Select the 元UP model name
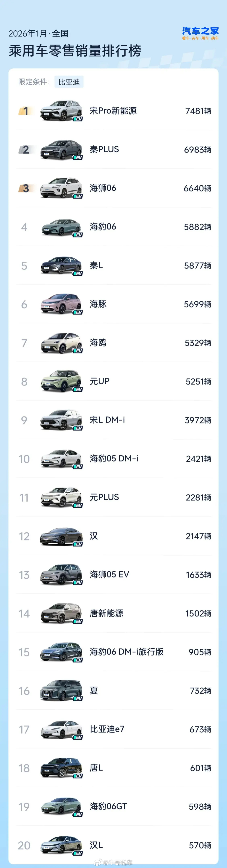This screenshot has width=227, height=868. pos(99,381)
